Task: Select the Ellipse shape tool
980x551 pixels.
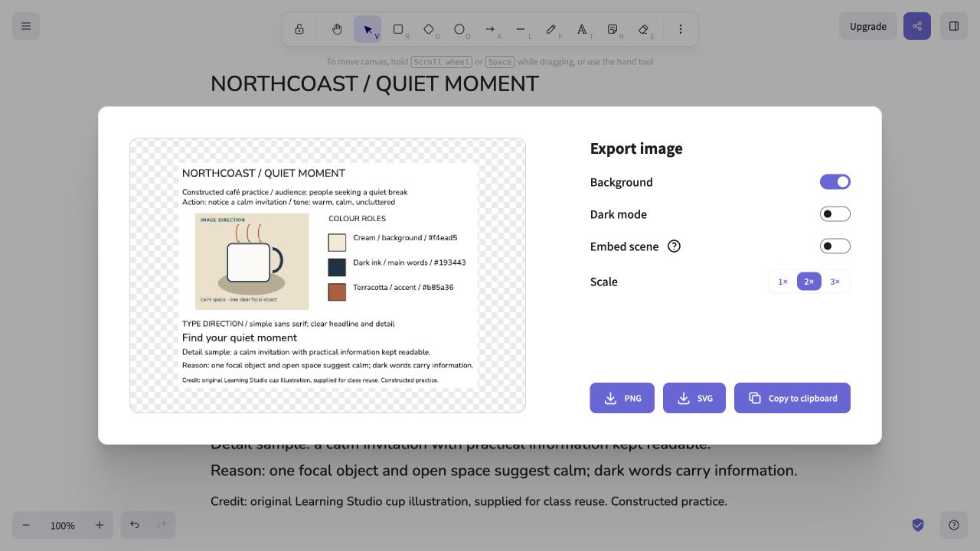Action: coord(459,29)
